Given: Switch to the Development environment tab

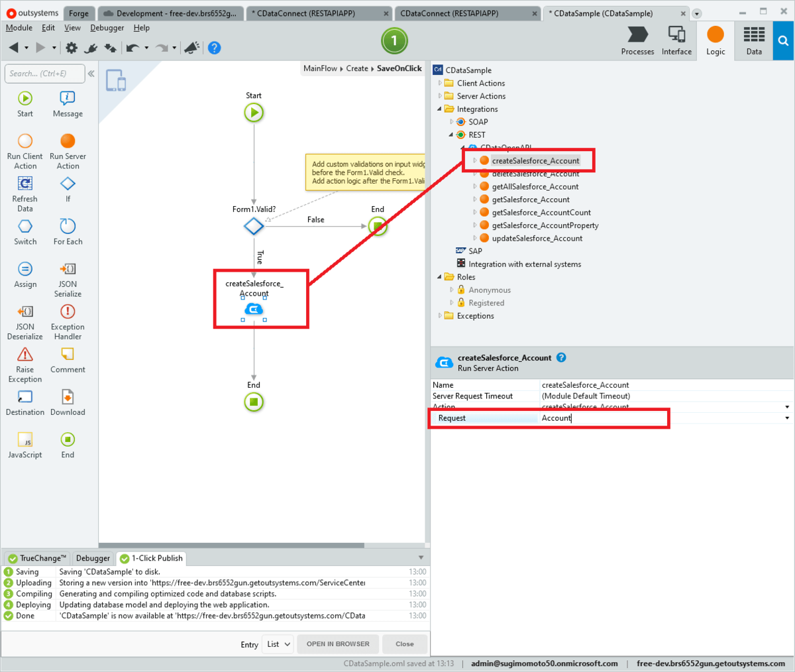Looking at the screenshot, I should (170, 13).
